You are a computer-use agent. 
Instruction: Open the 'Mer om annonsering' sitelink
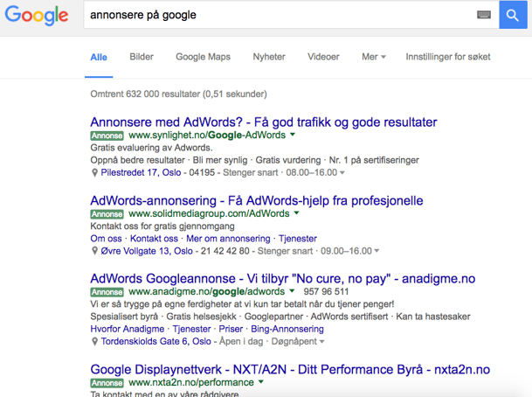(x=228, y=239)
